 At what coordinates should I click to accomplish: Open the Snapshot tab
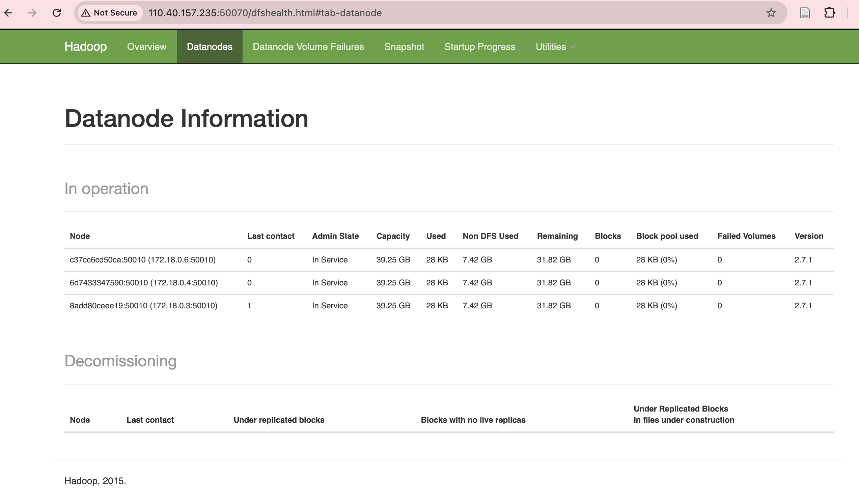coord(404,47)
